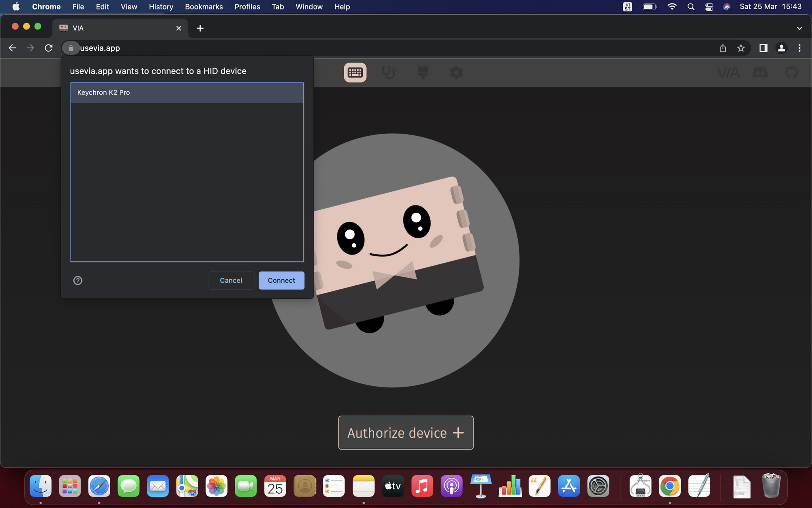Open the History menu
This screenshot has width=812, height=508.
(x=161, y=7)
